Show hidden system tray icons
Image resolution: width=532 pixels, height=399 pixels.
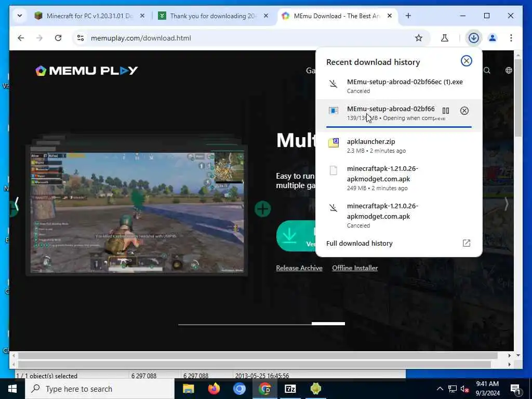pyautogui.click(x=440, y=389)
